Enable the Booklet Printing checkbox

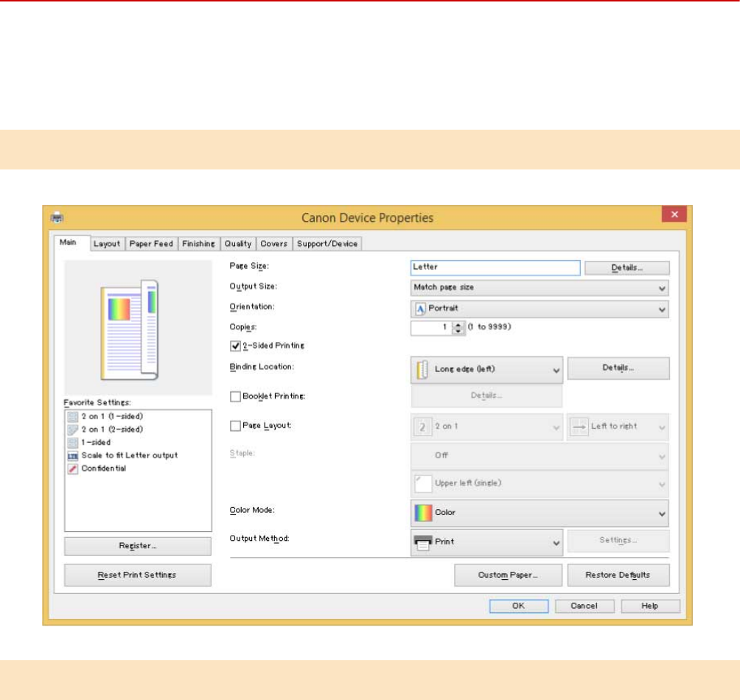235,396
